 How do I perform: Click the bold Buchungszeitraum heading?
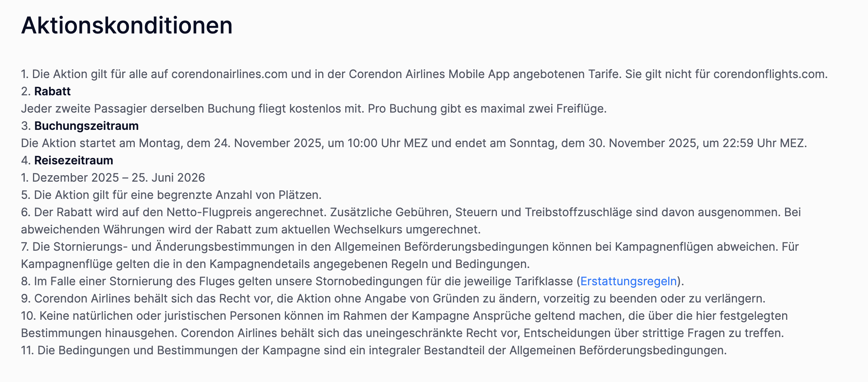click(x=86, y=126)
